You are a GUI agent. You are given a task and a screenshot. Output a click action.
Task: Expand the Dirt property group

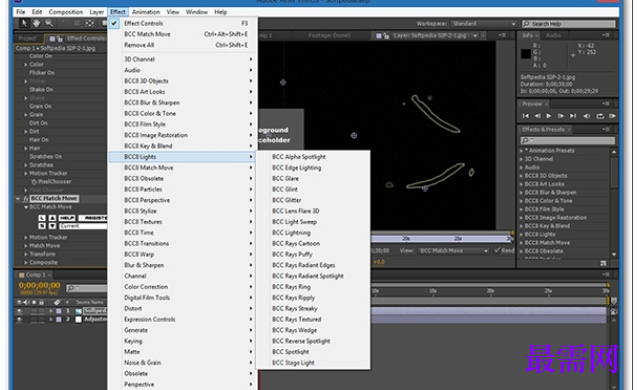click(x=26, y=132)
